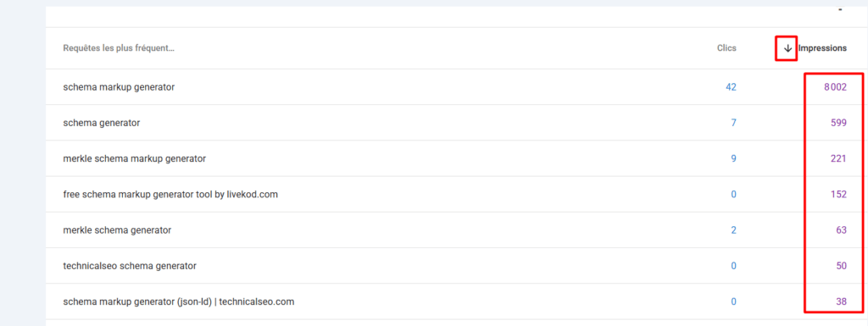Click the 'Requêtes les plus fréquent…' column header
Viewport: 868px width, 326px height.
pyautogui.click(x=119, y=48)
